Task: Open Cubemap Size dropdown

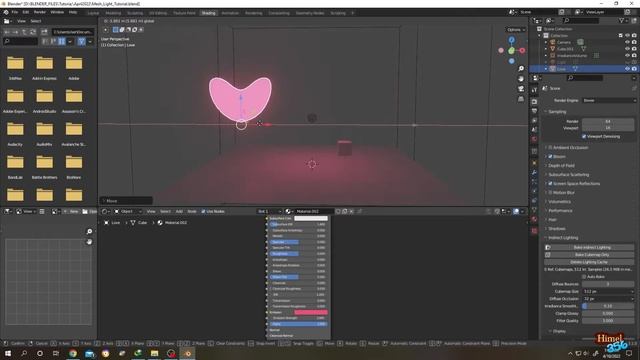Action: click(608, 291)
